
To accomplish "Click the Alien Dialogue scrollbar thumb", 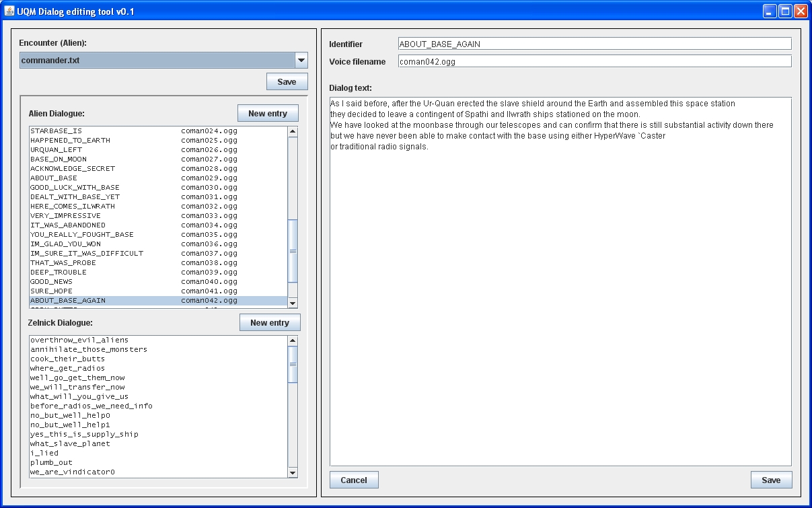I will [293, 251].
